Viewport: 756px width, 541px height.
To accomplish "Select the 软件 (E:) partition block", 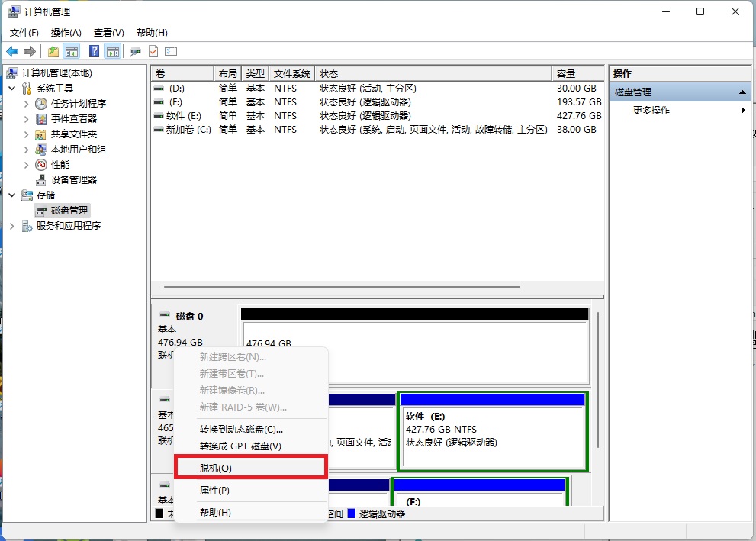I will pyautogui.click(x=492, y=431).
